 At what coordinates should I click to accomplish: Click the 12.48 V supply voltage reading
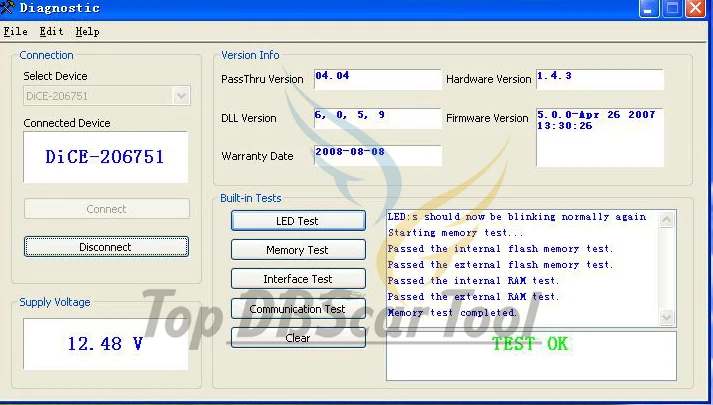pos(105,344)
